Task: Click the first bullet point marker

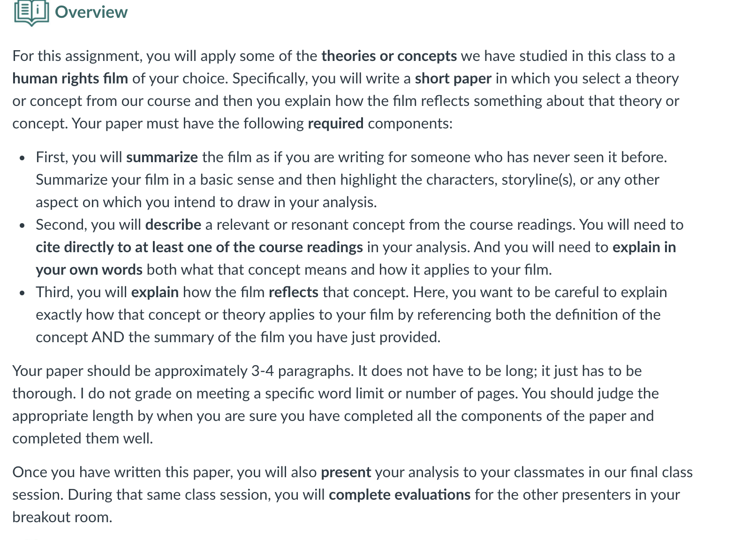Action: click(22, 158)
